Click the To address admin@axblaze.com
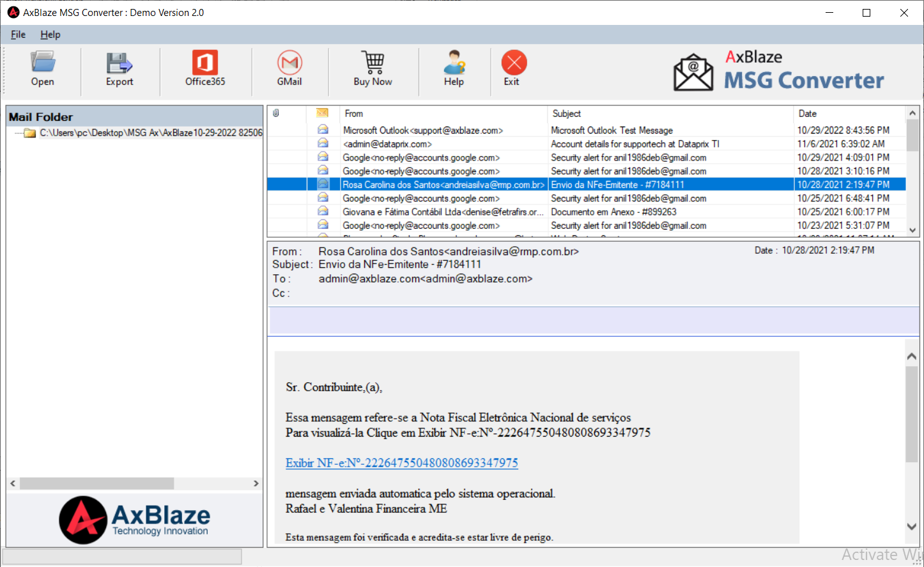This screenshot has width=924, height=567. pyautogui.click(x=426, y=279)
